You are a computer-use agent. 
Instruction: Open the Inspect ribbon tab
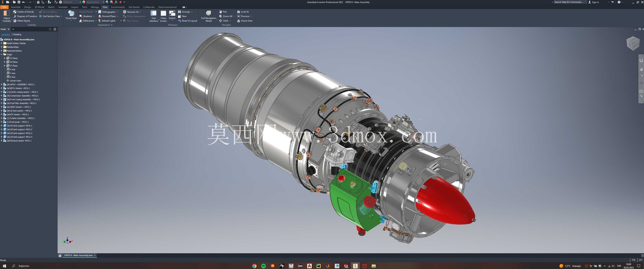(x=74, y=7)
